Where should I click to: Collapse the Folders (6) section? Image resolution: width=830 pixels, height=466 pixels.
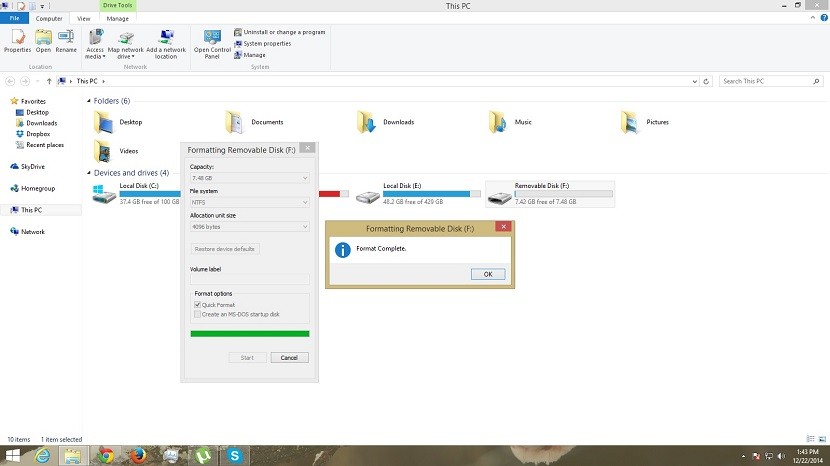[x=89, y=101]
